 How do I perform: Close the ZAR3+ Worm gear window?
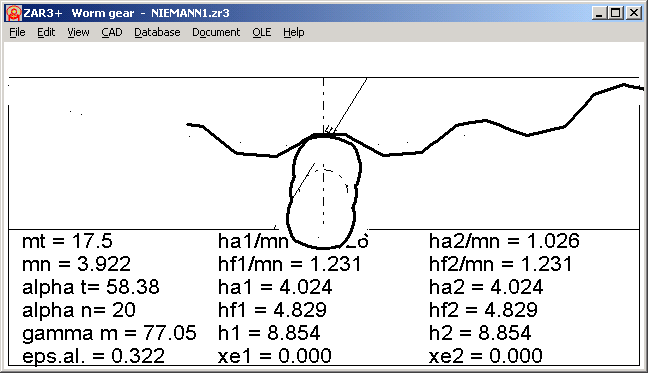[x=634, y=13]
